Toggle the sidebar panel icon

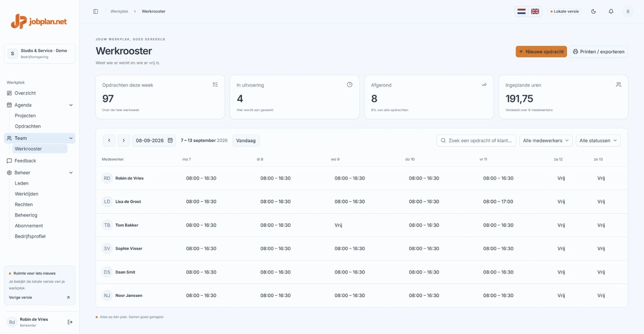tap(96, 12)
